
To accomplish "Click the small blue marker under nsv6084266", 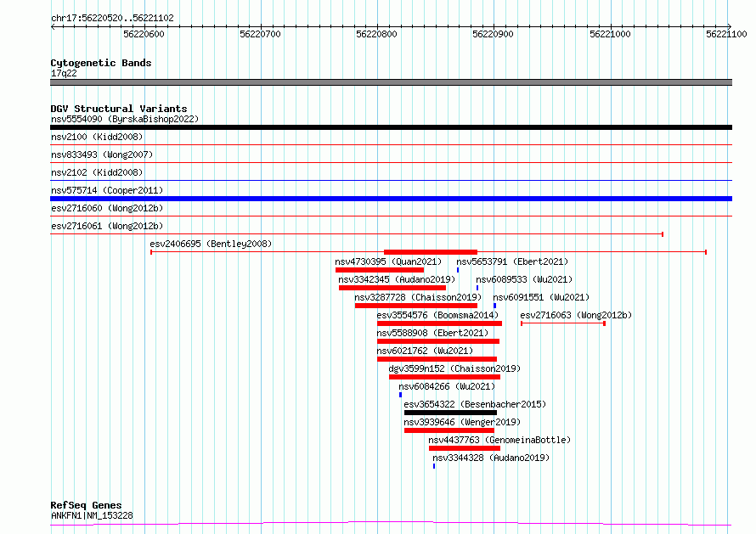I will [x=400, y=395].
